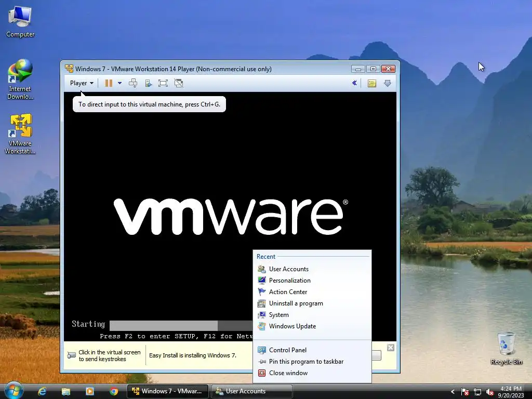
Task: Click the Unity mode toolbar icon
Action: tap(179, 83)
